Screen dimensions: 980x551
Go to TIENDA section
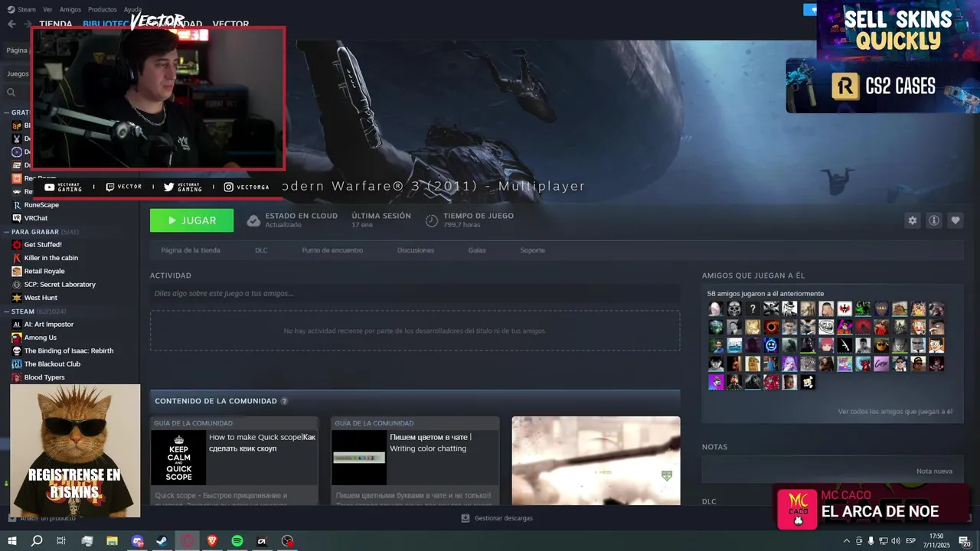click(56, 24)
